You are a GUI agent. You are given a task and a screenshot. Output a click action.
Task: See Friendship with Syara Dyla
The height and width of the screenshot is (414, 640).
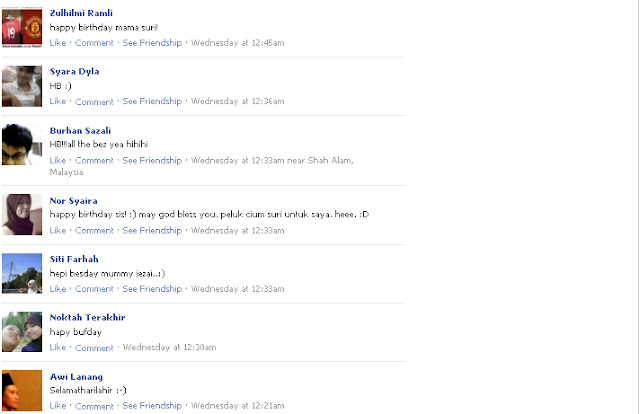click(x=152, y=101)
